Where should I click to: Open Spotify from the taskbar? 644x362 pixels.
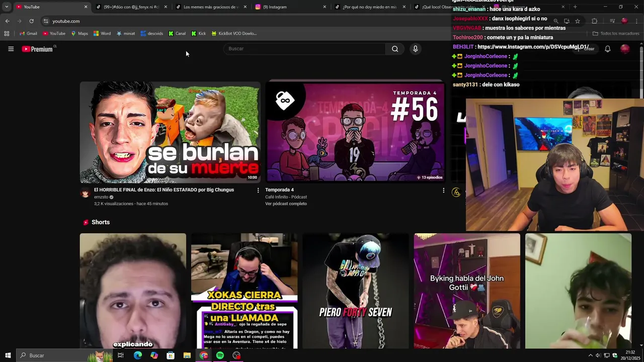click(x=220, y=355)
